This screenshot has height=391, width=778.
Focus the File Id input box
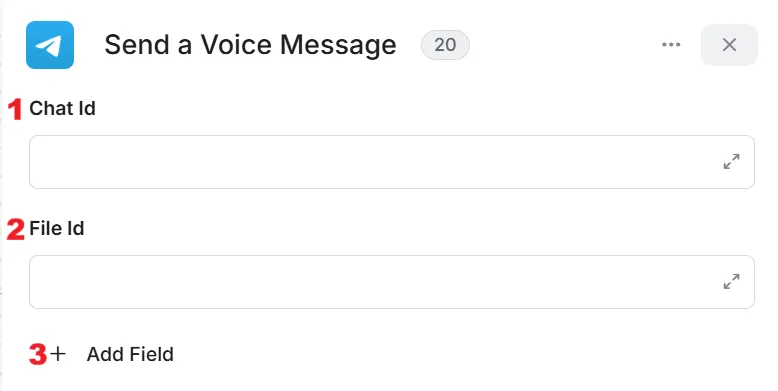[392, 282]
